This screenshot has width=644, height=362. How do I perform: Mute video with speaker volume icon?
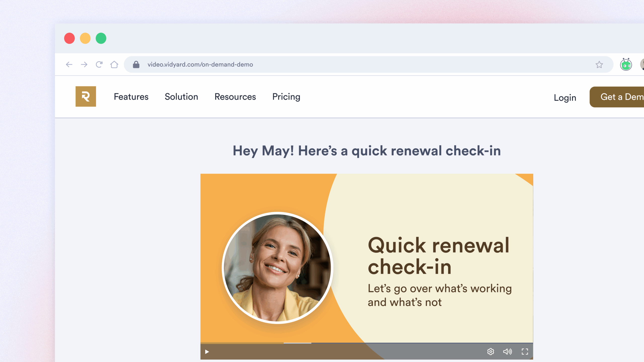(x=507, y=351)
